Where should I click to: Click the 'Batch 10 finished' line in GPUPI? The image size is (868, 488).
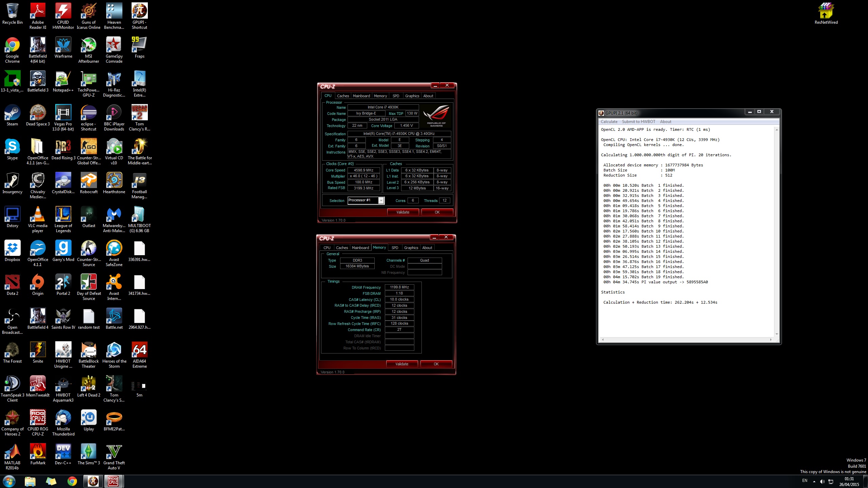pos(643,231)
